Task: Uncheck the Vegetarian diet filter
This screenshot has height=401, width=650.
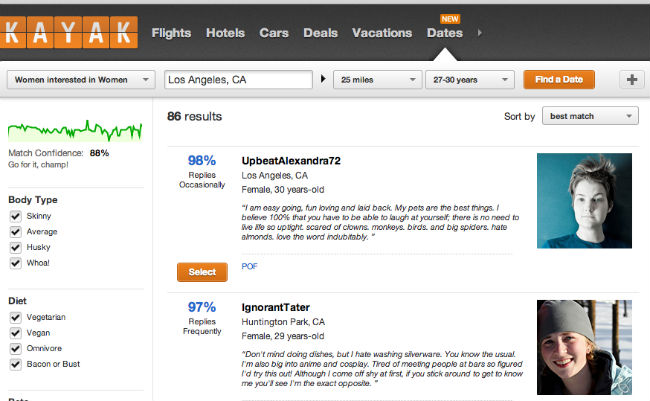Action: tap(15, 317)
